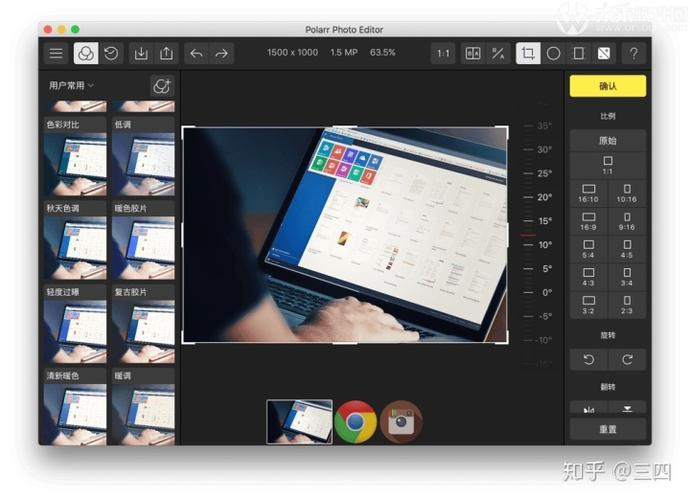Choose the 3:4 crop ratio

[x=627, y=277]
